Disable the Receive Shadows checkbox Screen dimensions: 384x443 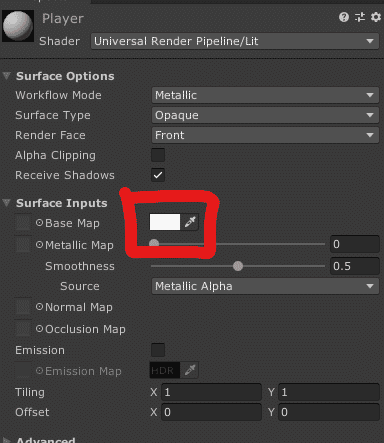pyautogui.click(x=158, y=175)
